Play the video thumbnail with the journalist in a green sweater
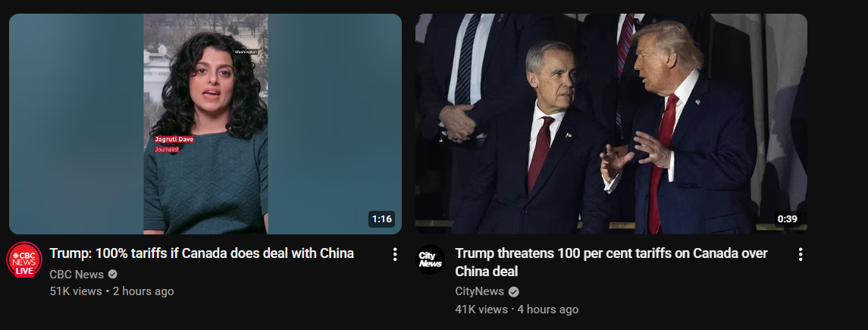 205,124
